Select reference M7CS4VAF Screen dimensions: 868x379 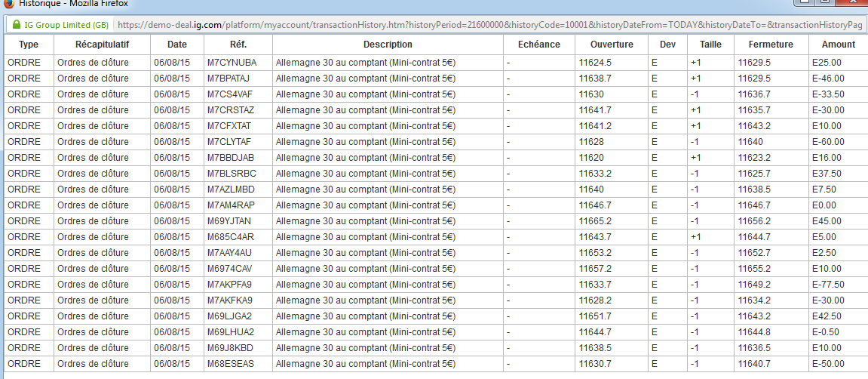pyautogui.click(x=230, y=94)
